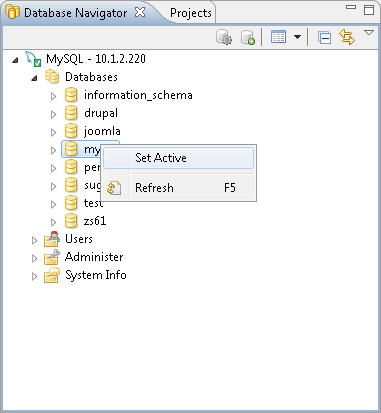Select the Administer tree label
The image size is (381, 413).
pyautogui.click(x=94, y=257)
